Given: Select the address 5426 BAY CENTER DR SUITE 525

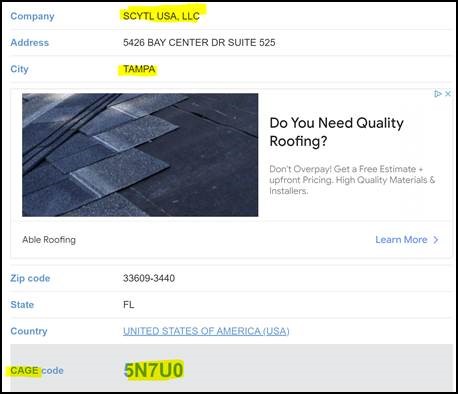Looking at the screenshot, I should (199, 42).
